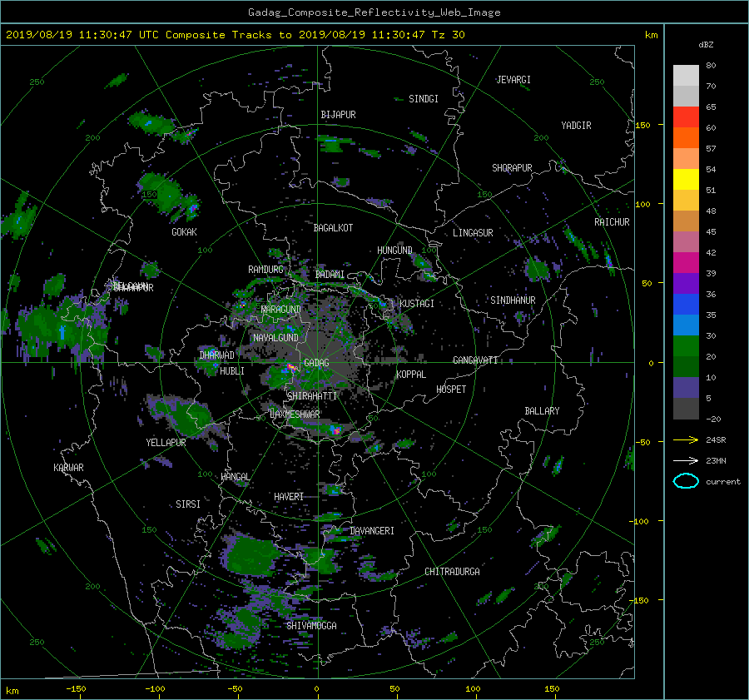This screenshot has width=749, height=700.
Task: Click the NARAGUND city label
Action: coord(281,310)
